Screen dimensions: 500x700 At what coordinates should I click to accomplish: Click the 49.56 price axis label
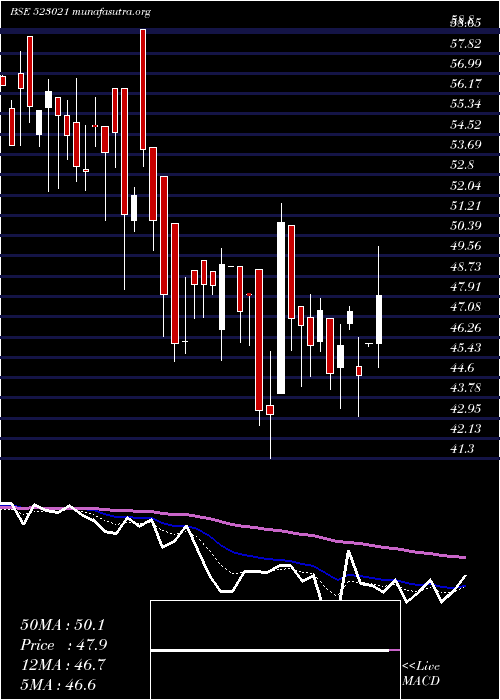pos(466,246)
